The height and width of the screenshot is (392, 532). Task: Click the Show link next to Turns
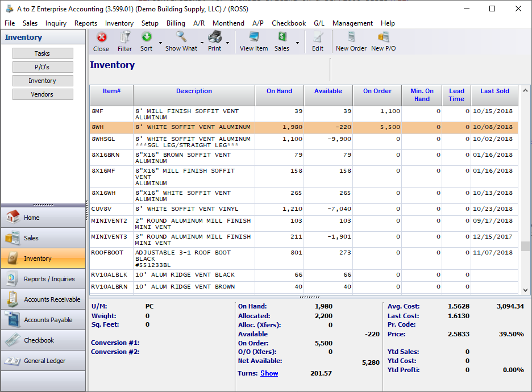(x=269, y=373)
